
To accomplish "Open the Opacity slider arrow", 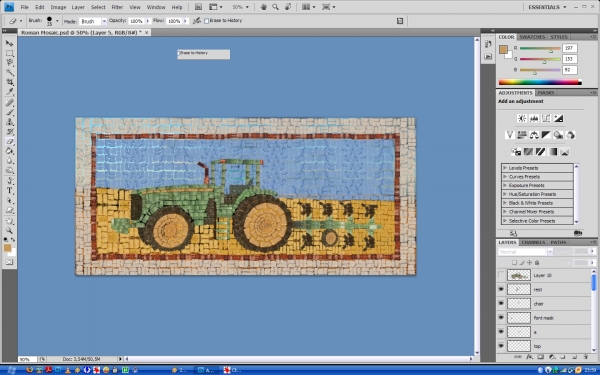I will point(148,21).
